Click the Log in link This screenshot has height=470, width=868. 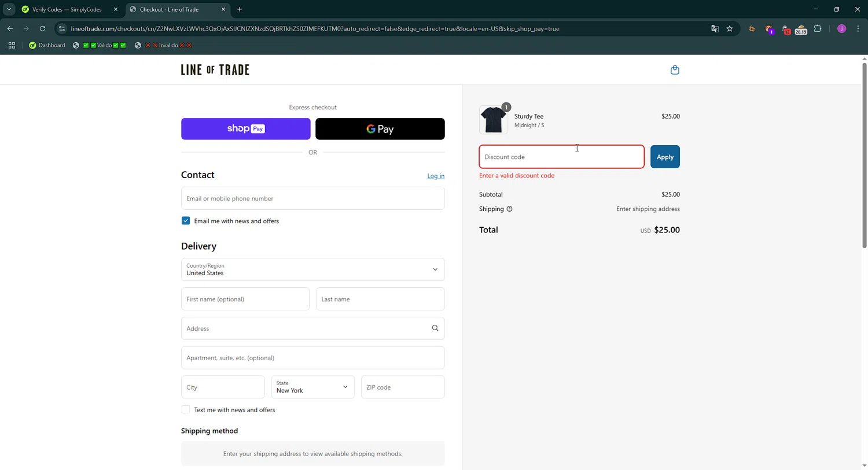point(436,176)
